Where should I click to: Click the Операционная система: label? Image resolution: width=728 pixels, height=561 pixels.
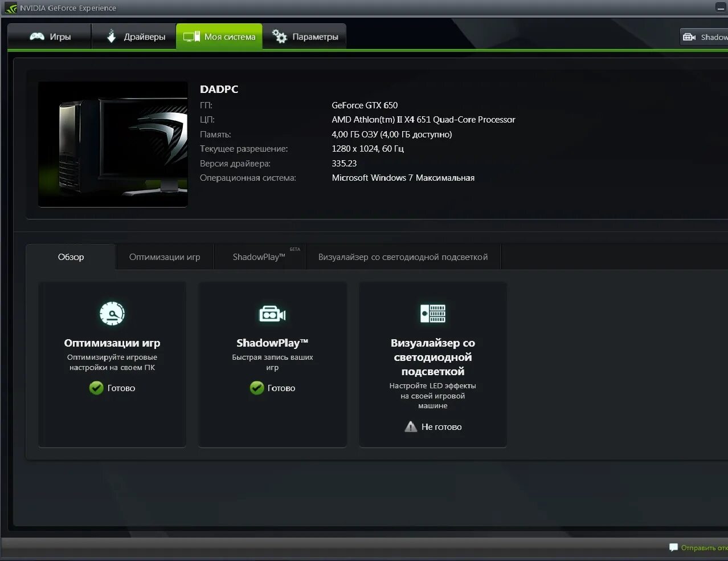tap(248, 178)
